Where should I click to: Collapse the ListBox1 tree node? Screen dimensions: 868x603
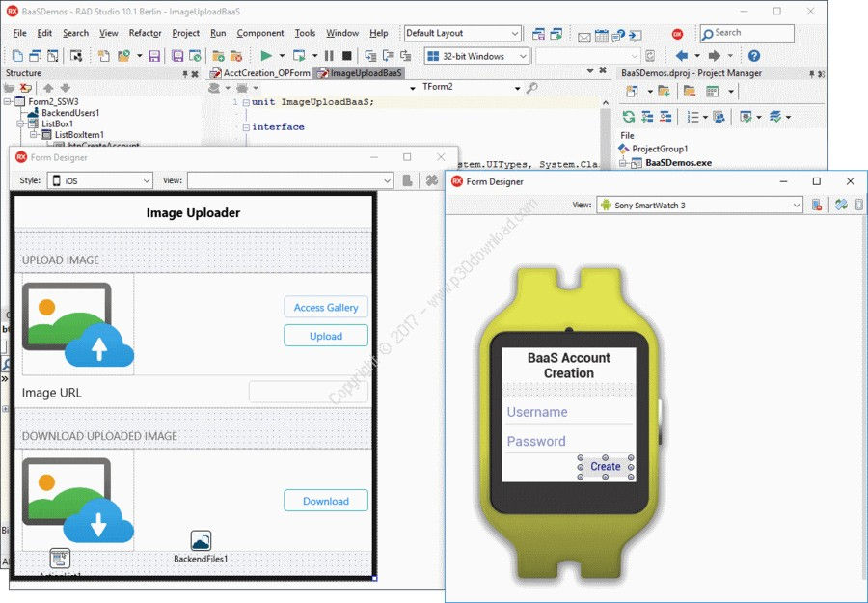pyautogui.click(x=21, y=124)
